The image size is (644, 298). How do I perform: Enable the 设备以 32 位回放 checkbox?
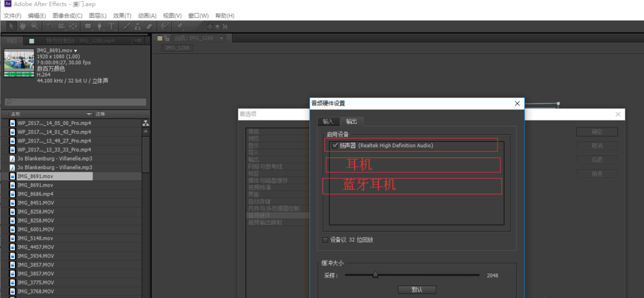point(325,240)
